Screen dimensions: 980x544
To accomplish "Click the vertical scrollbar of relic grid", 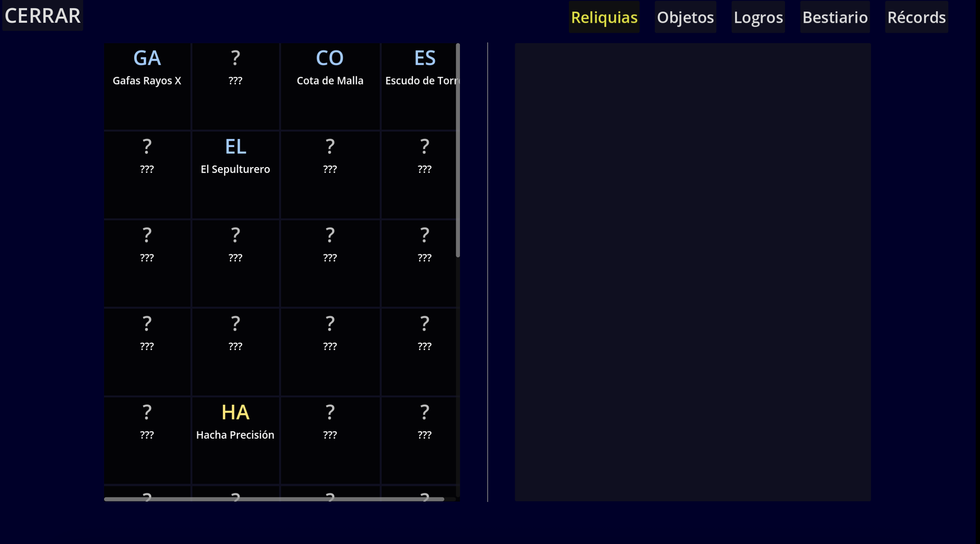I will point(458,150).
